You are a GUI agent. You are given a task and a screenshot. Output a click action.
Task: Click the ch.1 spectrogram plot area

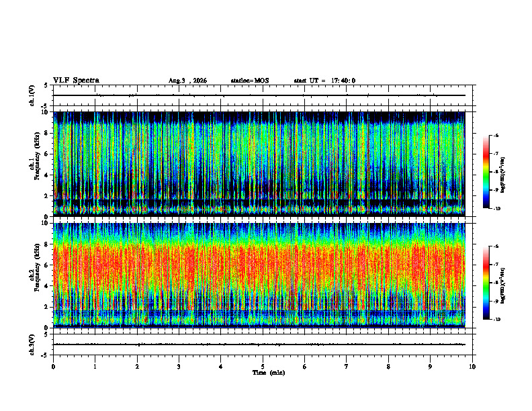click(259, 164)
